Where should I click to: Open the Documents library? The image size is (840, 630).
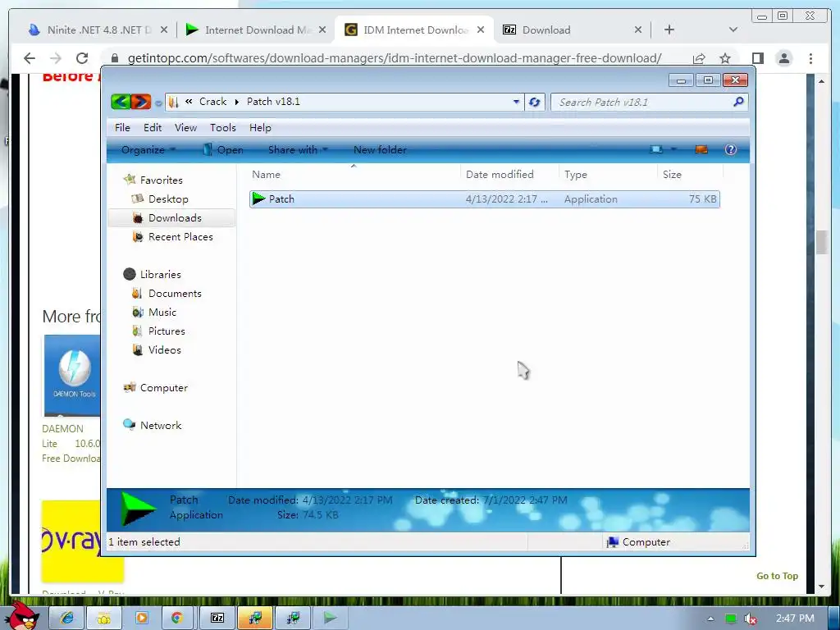tap(175, 294)
